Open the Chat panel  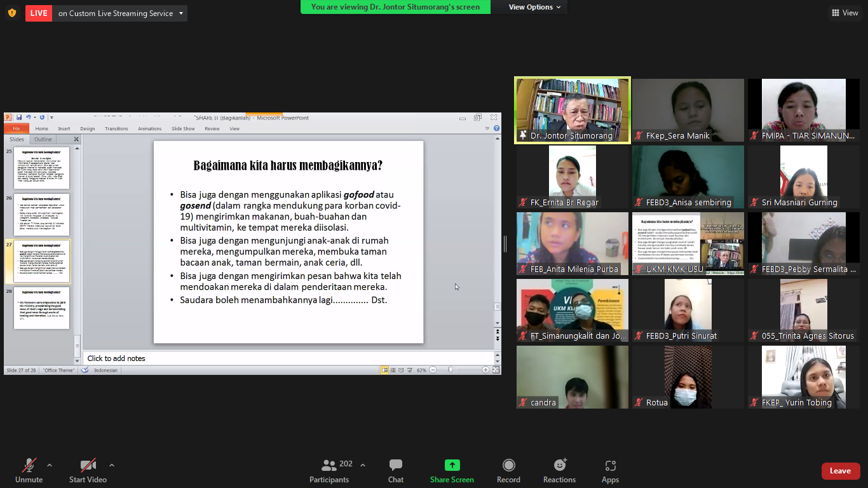tap(395, 471)
